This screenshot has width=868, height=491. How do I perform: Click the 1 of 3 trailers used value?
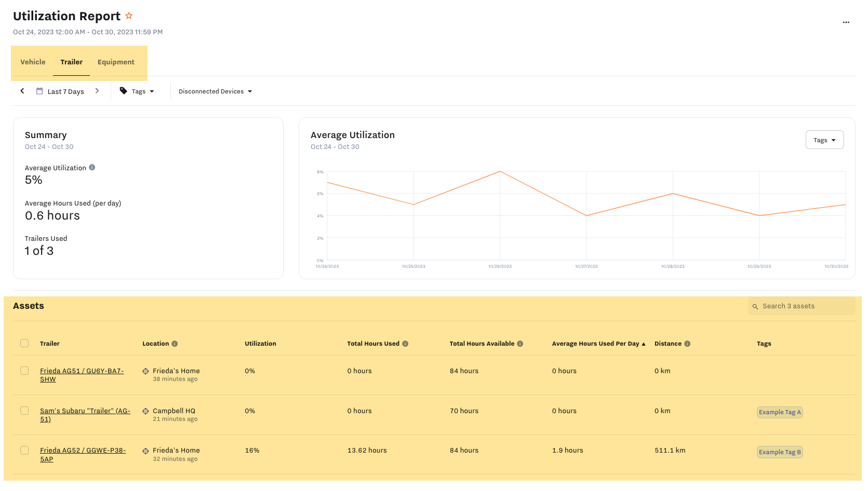pos(39,251)
